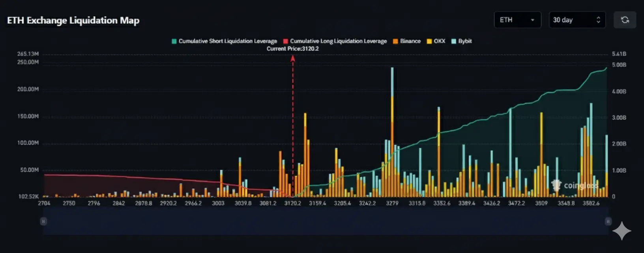
Task: Grab the left range slider handle
Action: click(x=43, y=221)
